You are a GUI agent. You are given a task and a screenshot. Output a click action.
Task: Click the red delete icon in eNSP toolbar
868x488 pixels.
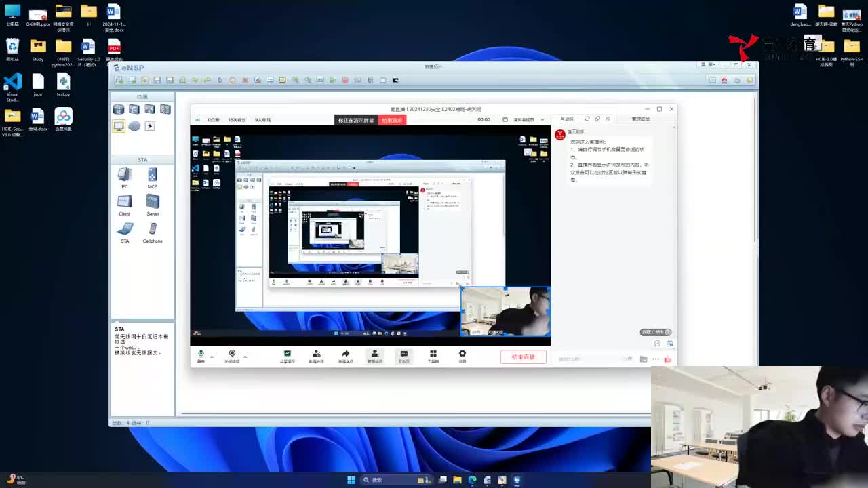tap(245, 80)
